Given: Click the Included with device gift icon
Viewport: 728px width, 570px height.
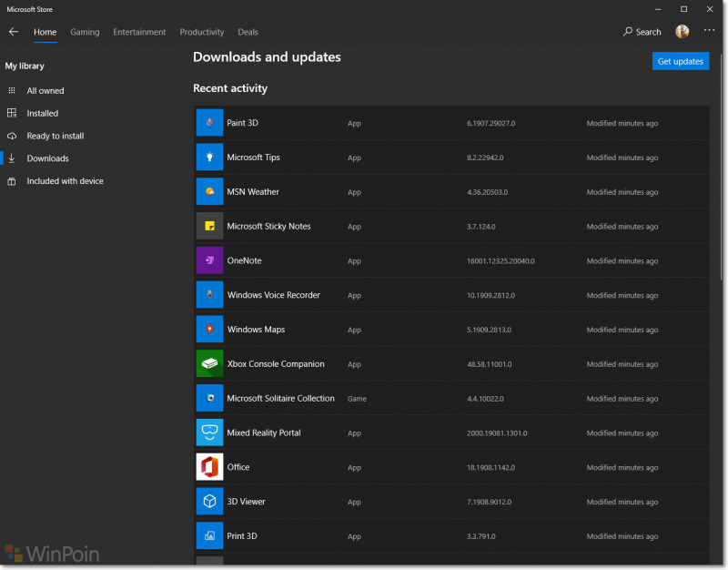Looking at the screenshot, I should click(x=12, y=180).
